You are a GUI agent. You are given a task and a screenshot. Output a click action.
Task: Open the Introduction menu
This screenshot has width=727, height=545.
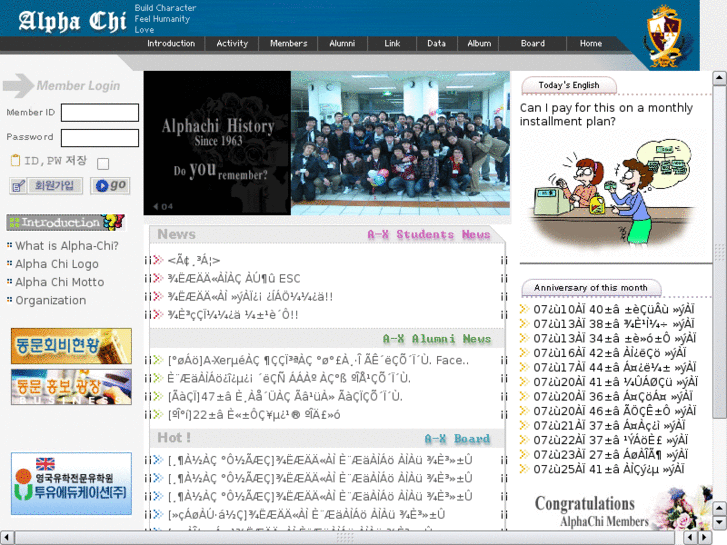[171, 44]
